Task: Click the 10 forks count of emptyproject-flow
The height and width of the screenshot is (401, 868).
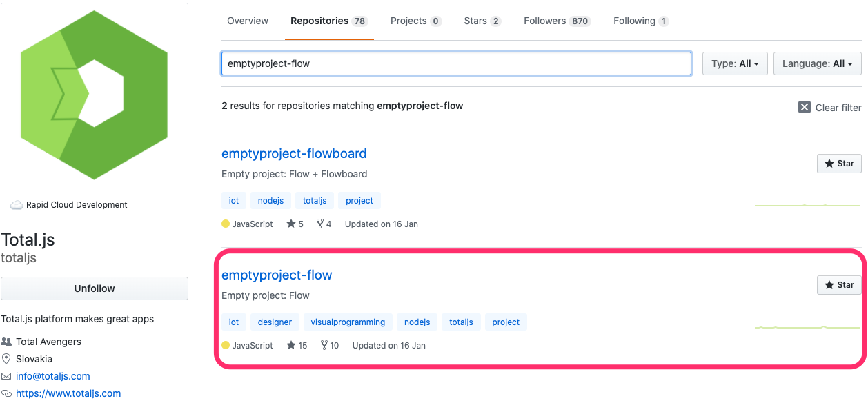Action: [330, 346]
